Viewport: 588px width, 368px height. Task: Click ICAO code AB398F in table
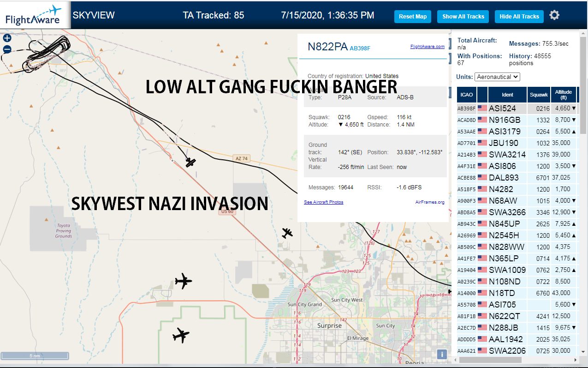click(466, 109)
